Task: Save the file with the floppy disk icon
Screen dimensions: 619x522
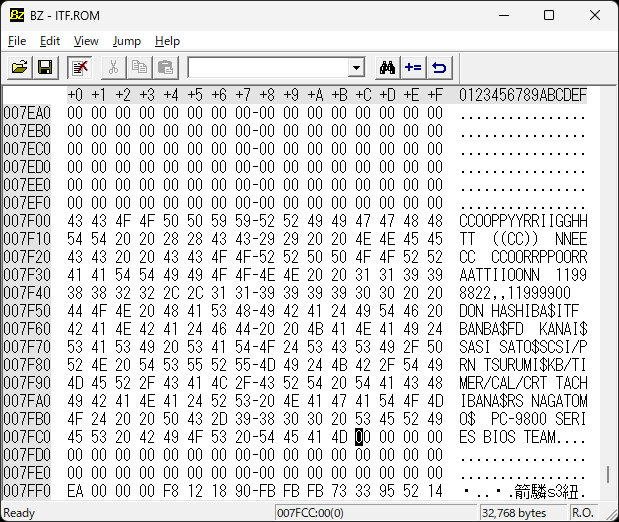Action: [x=45, y=68]
